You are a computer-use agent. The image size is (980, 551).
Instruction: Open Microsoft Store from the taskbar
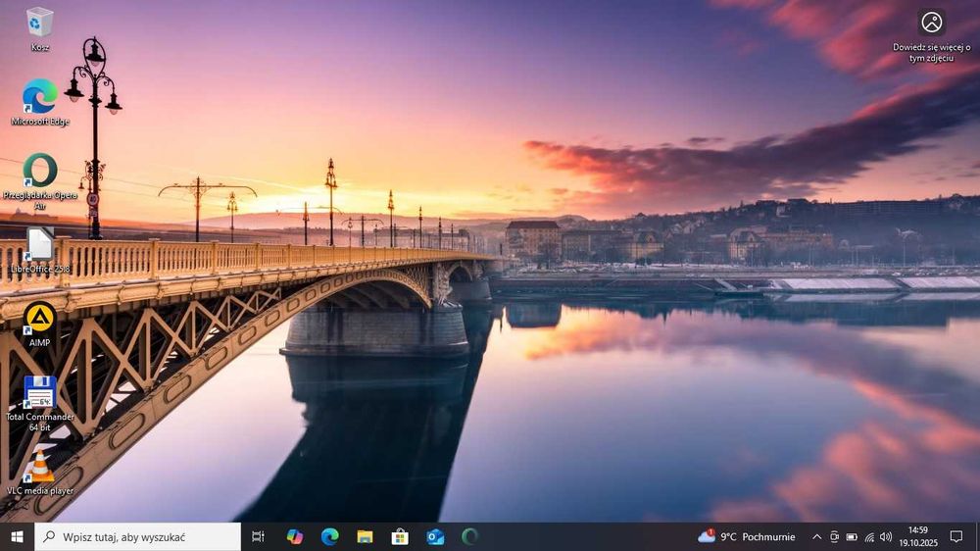tap(400, 536)
